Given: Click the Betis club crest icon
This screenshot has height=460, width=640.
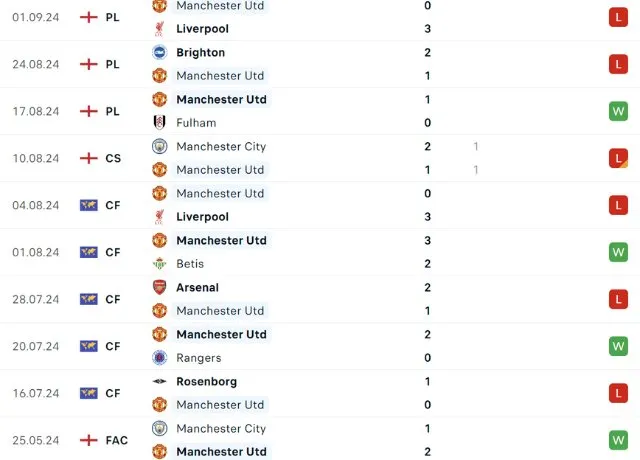Looking at the screenshot, I should pyautogui.click(x=159, y=264).
